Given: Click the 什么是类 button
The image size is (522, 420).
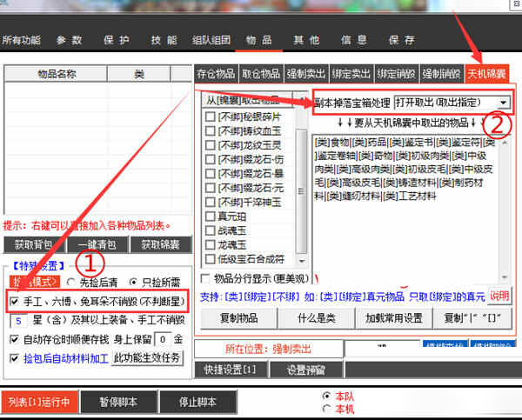Looking at the screenshot, I should 317,318.
